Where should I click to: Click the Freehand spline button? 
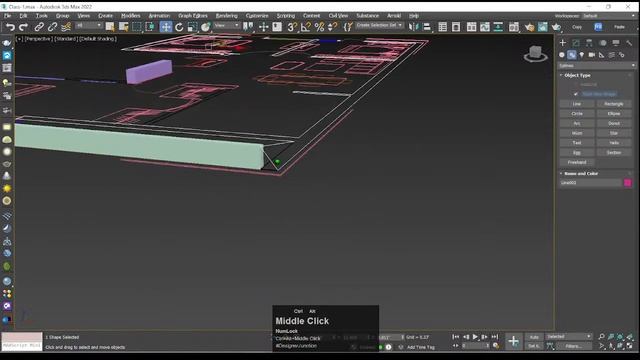point(577,162)
